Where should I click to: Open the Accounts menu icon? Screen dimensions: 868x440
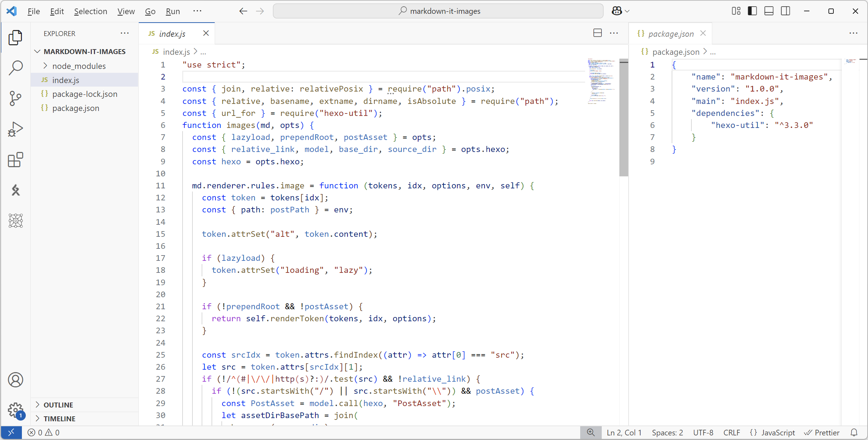coord(16,380)
